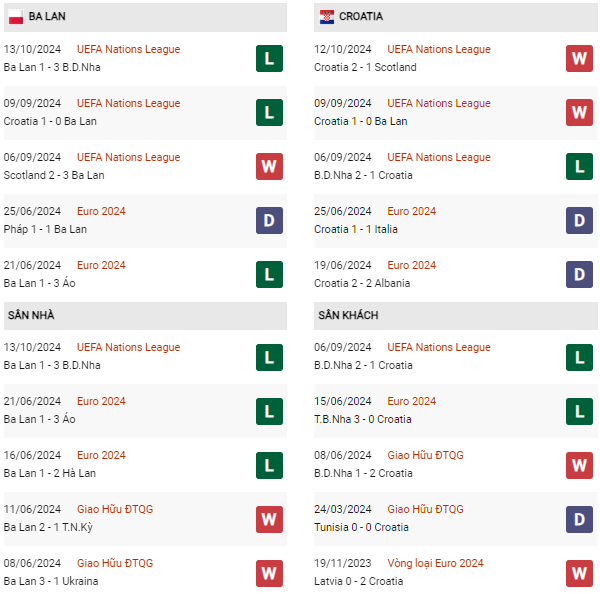Click the W badge for Croatia 2-1 Scotland
Screen dimensions: 600x594
click(579, 59)
